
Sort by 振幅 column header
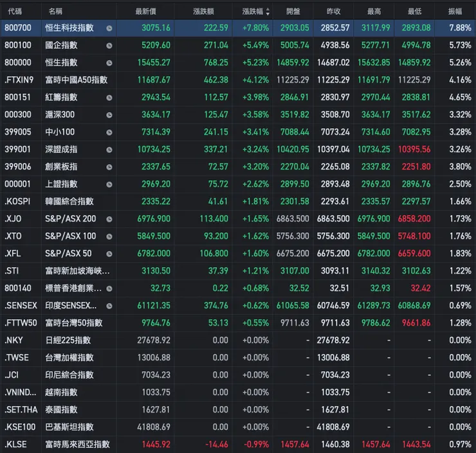[455, 12]
